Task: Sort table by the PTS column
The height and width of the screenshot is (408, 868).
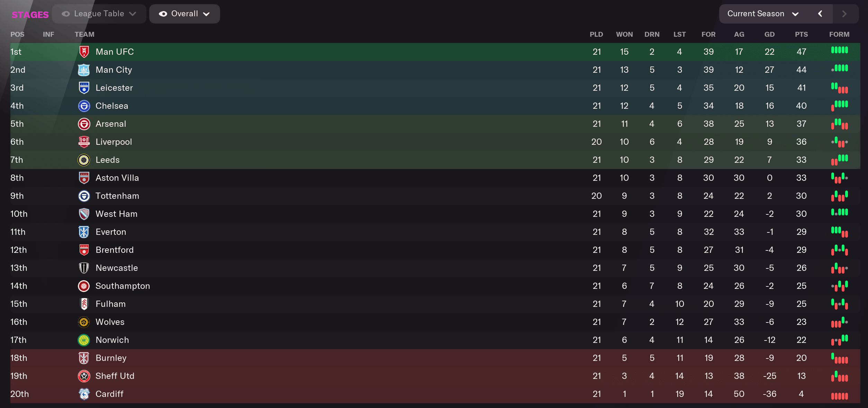Action: click(x=802, y=34)
